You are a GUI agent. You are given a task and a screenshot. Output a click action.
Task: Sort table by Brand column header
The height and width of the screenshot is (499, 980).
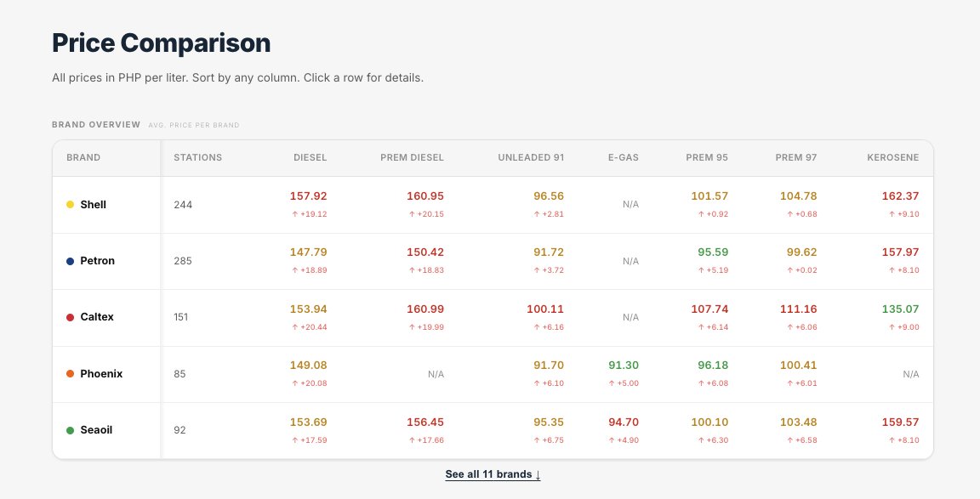point(83,157)
